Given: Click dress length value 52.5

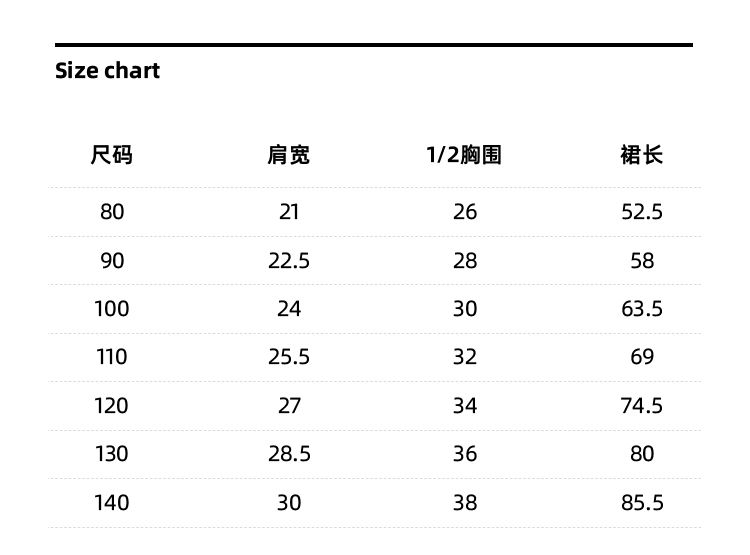Looking at the screenshot, I should tap(642, 211).
